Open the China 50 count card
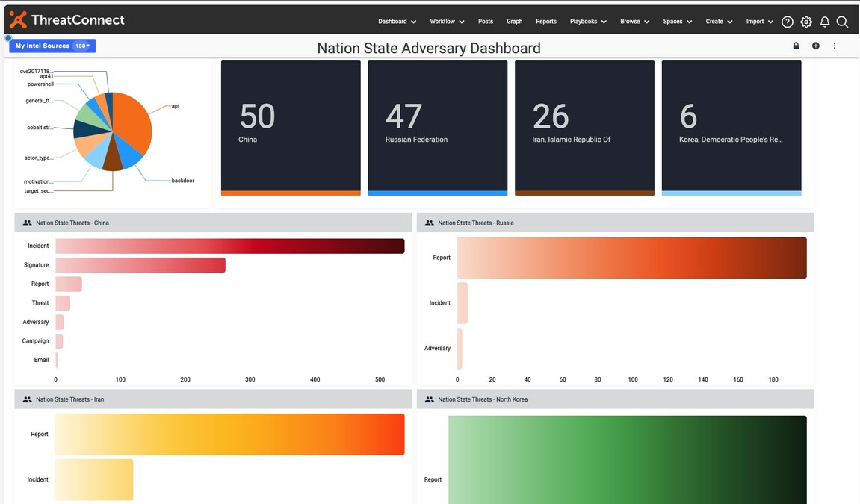This screenshot has width=860, height=504. 291,128
